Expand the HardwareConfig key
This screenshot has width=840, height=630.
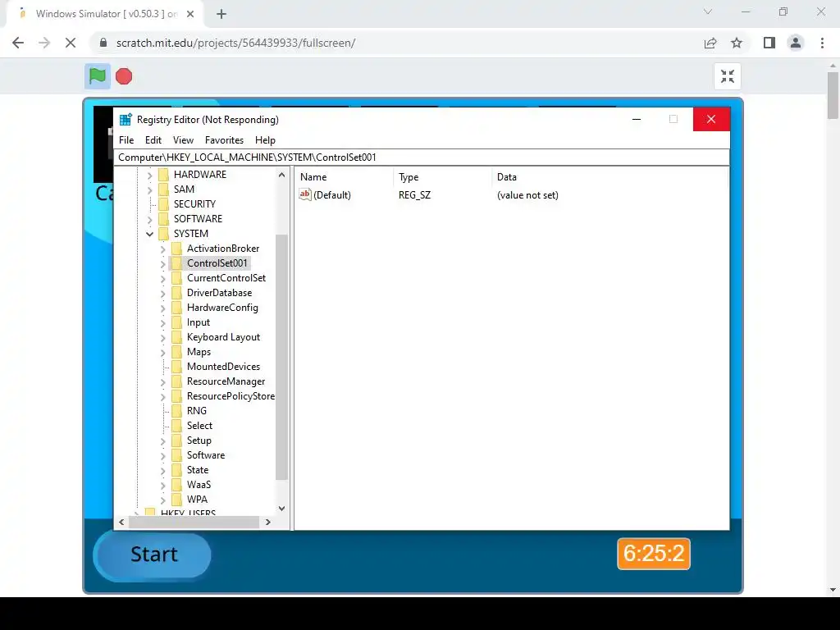point(163,308)
